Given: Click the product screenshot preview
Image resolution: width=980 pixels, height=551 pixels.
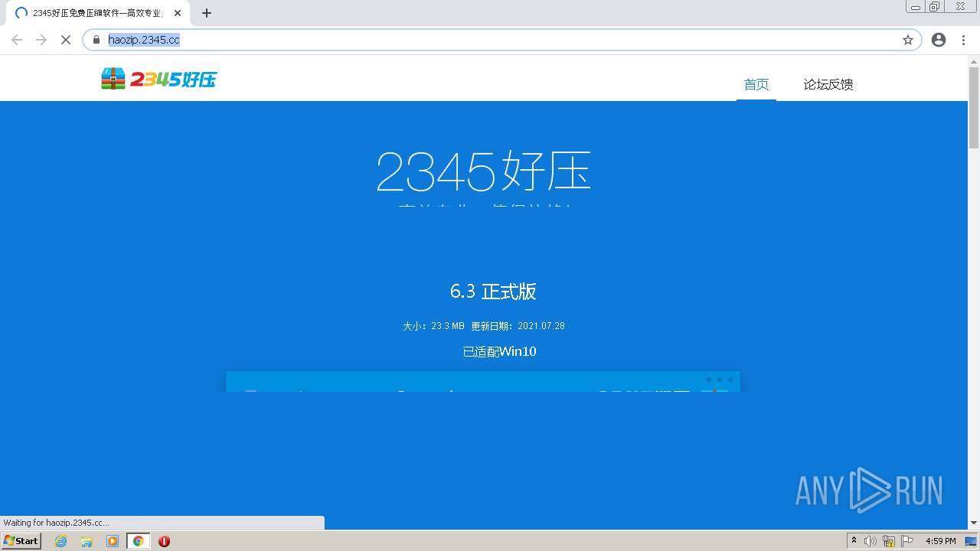Looking at the screenshot, I should click(x=483, y=382).
